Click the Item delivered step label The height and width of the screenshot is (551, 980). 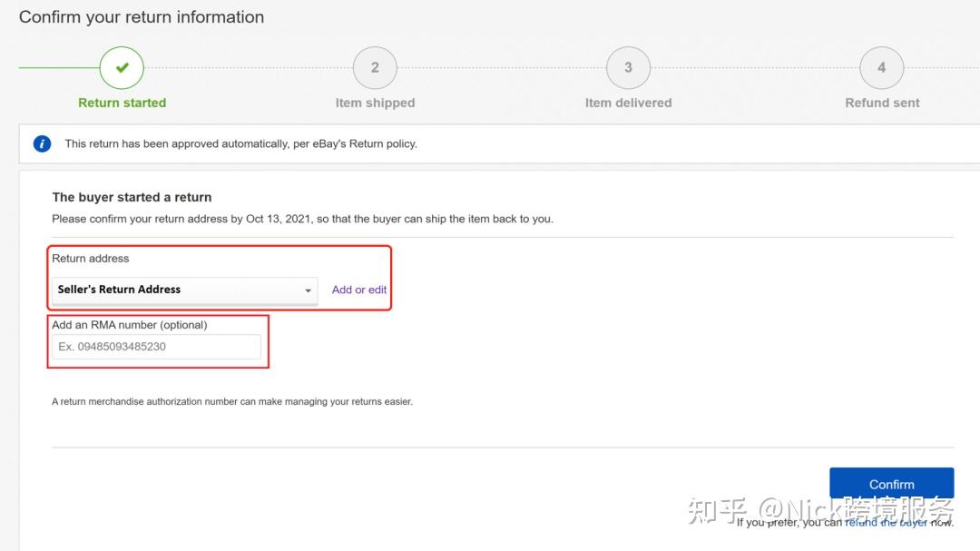(x=628, y=103)
